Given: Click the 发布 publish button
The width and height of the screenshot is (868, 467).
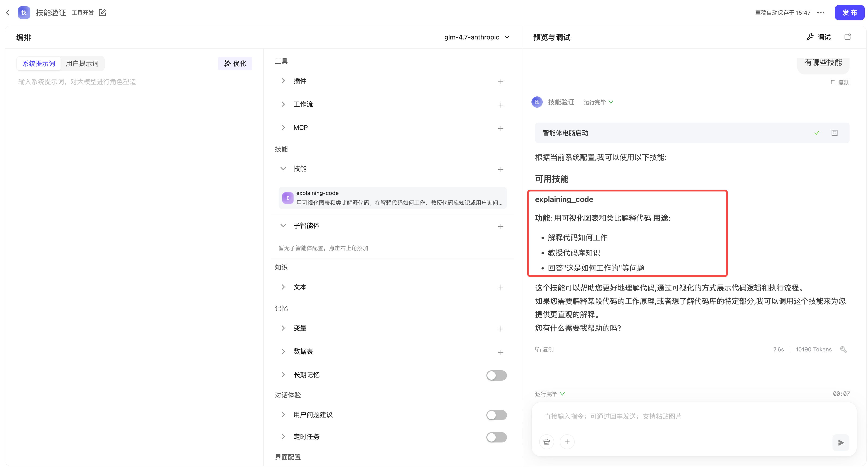Looking at the screenshot, I should [x=849, y=12].
